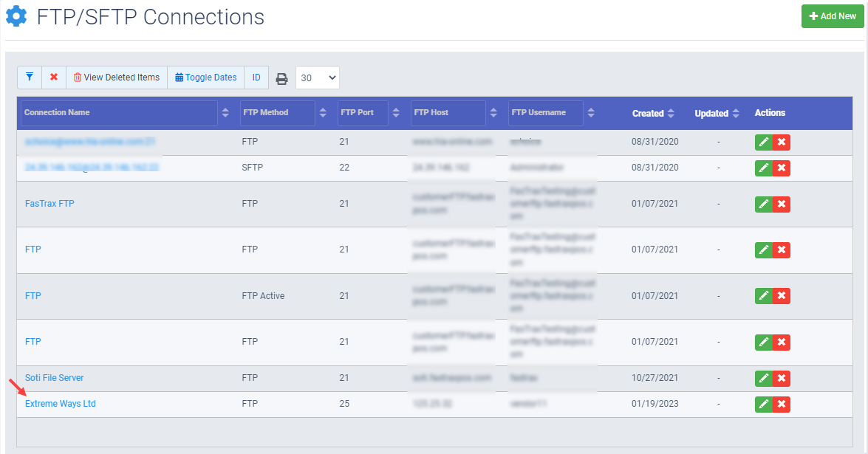Click the print icon in the toolbar
Screen dimensions: 868x454
click(281, 78)
